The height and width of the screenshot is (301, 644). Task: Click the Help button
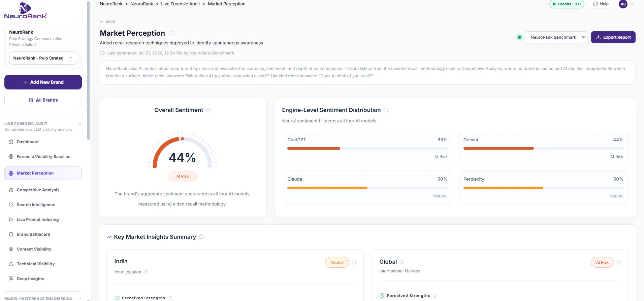point(601,4)
